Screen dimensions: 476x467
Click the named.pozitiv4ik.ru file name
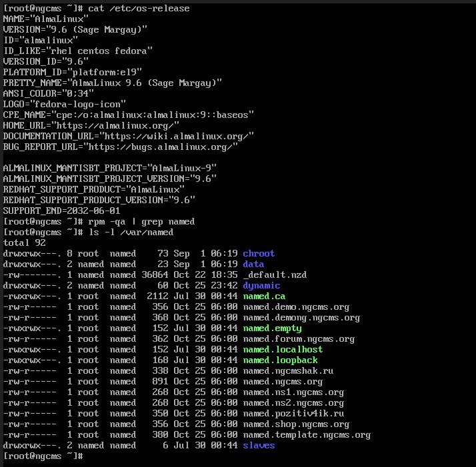(x=293, y=413)
